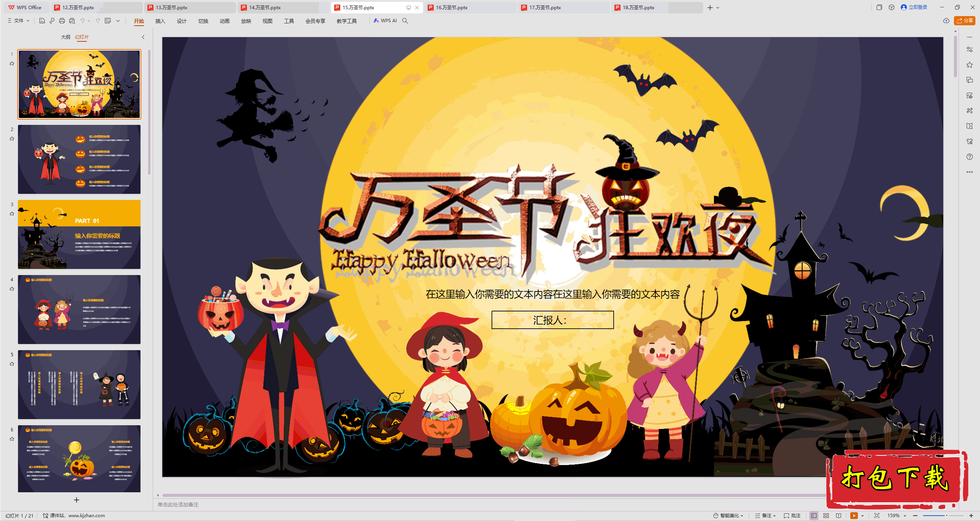The image size is (980, 521).
Task: Collapse the slide panel with chevron
Action: tap(143, 37)
